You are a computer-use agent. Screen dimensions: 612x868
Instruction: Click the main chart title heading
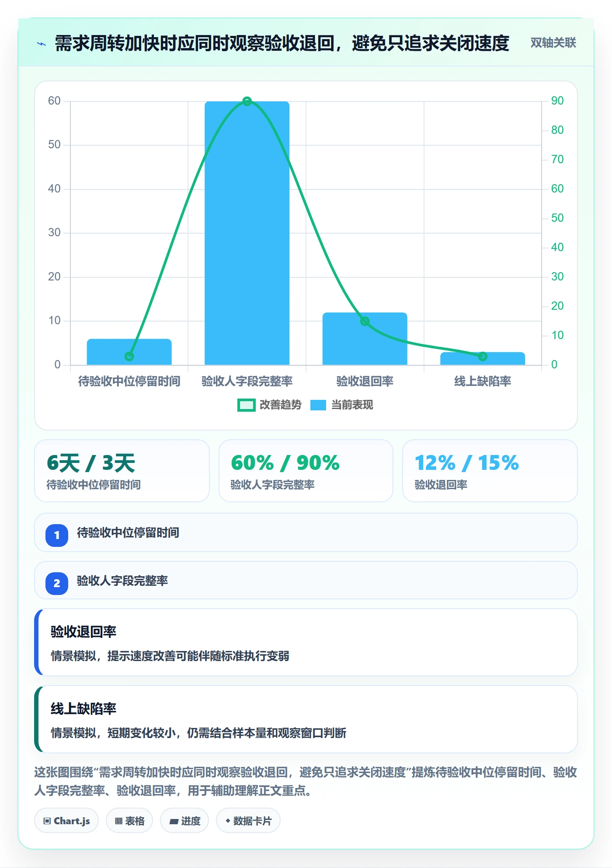[282, 43]
